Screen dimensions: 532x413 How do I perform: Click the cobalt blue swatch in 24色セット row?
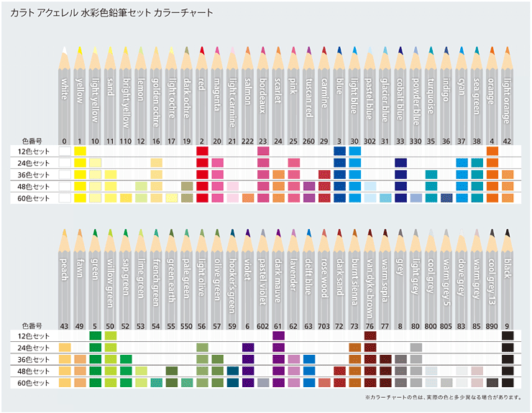coord(401,163)
